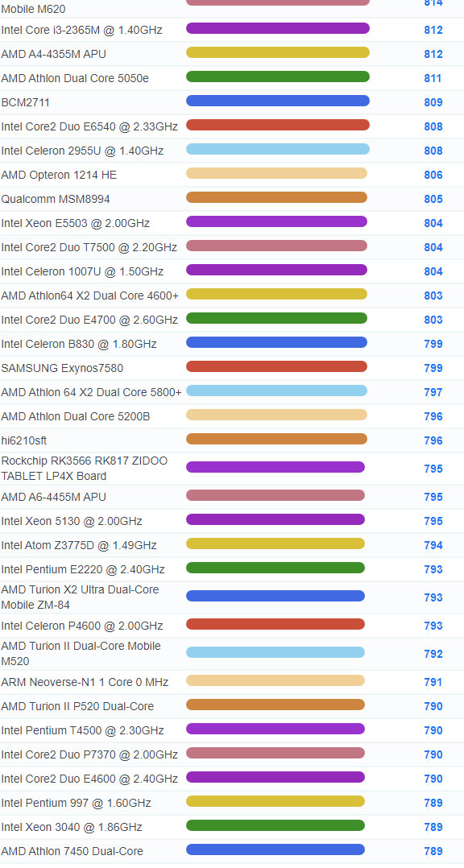
Task: Open the AMD A4-4355M APU entry
Action: [x=54, y=54]
